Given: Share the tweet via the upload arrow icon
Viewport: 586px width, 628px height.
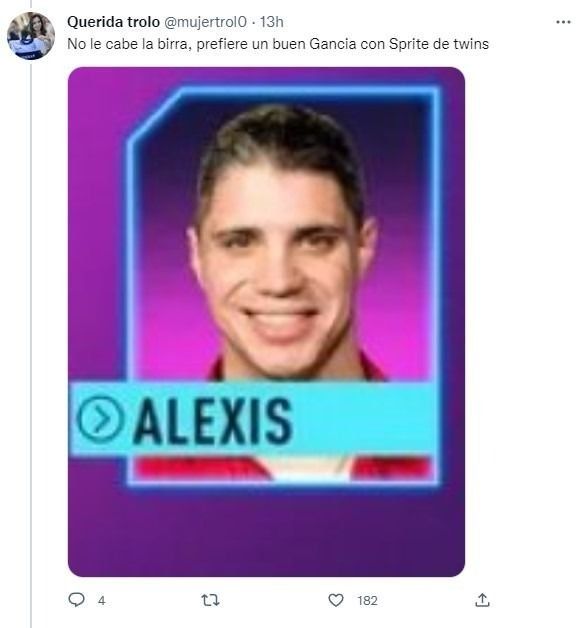Looking at the screenshot, I should 482,600.
